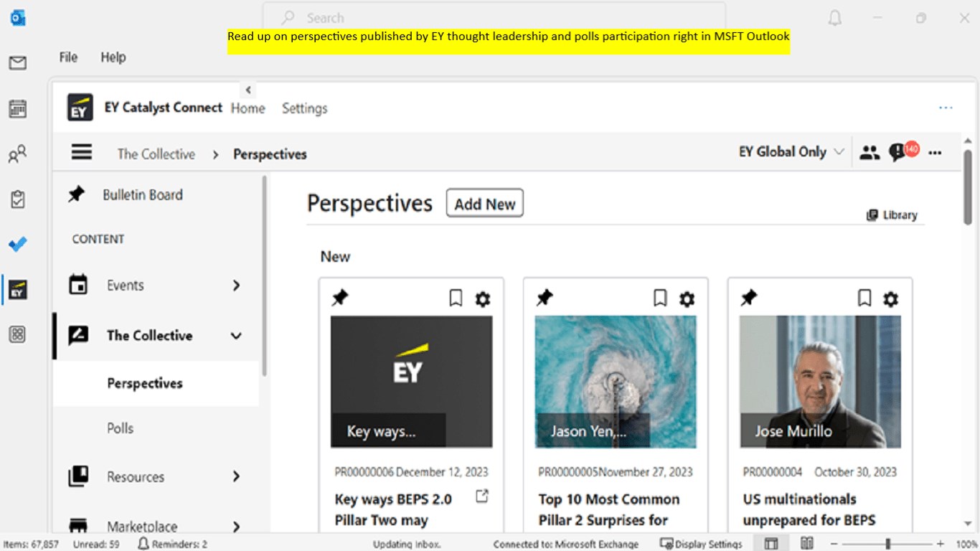Click the Add New button

(484, 204)
